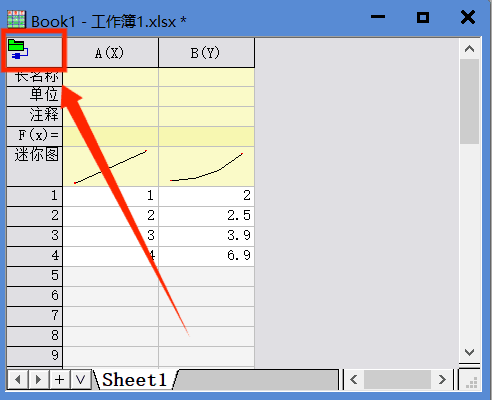Click cell with value 6.9
Viewport: 492px width, 400px height.
pos(206,256)
